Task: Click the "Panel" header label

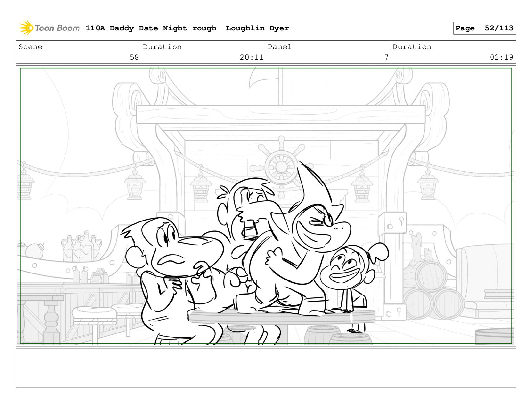Action: pos(280,47)
